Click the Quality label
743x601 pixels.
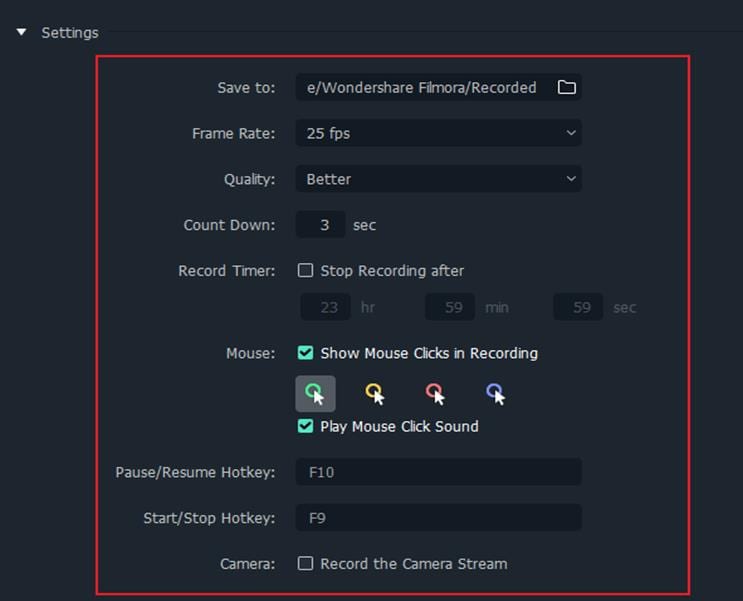point(249,179)
